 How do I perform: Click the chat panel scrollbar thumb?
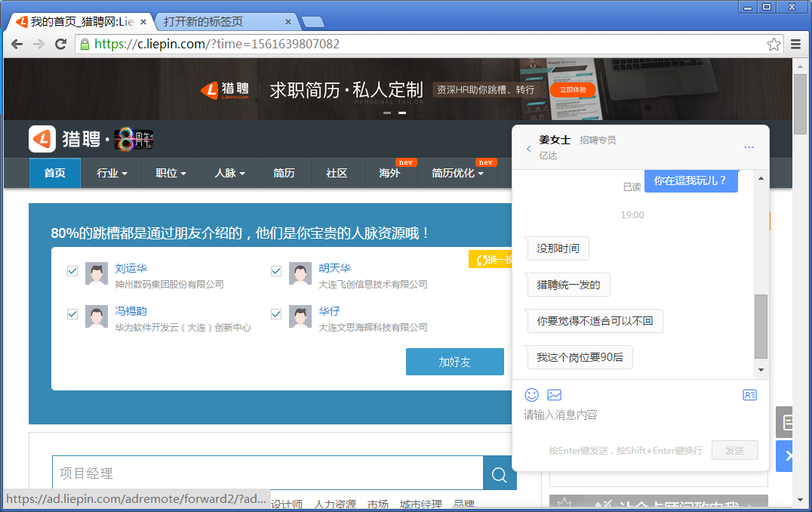tap(761, 326)
